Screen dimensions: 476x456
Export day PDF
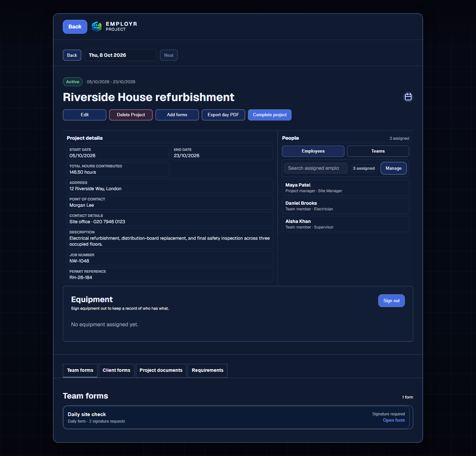[223, 115]
